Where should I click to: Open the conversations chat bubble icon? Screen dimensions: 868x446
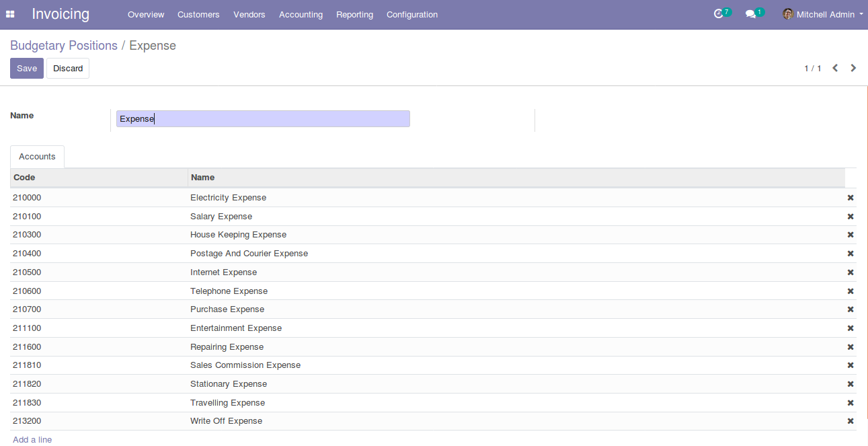[x=751, y=14]
